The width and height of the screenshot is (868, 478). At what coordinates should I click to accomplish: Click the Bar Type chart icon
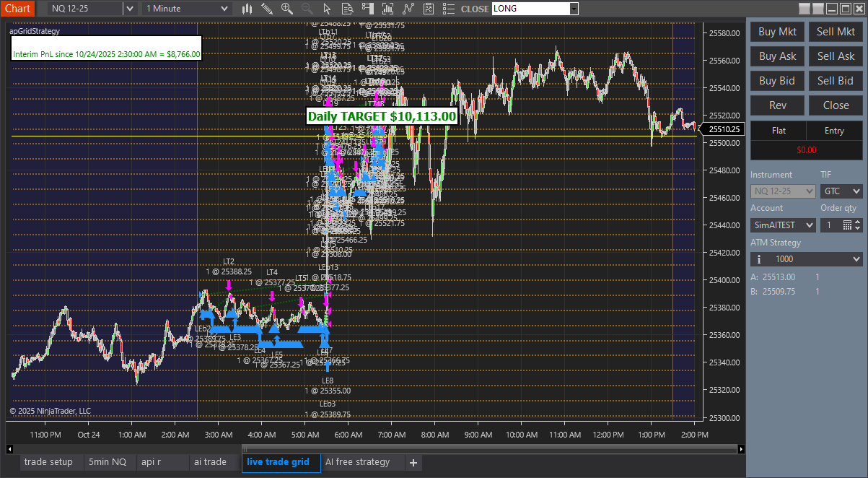247,9
